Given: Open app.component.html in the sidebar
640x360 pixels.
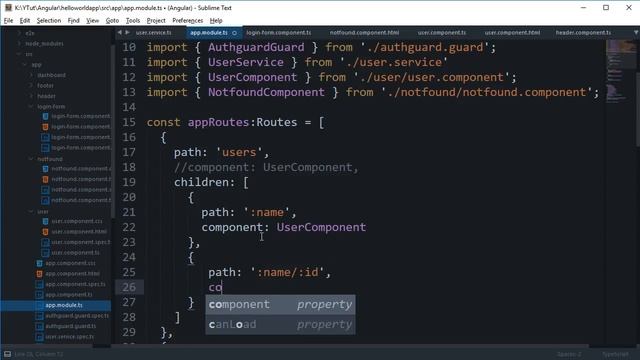Looking at the screenshot, I should click(72, 273).
